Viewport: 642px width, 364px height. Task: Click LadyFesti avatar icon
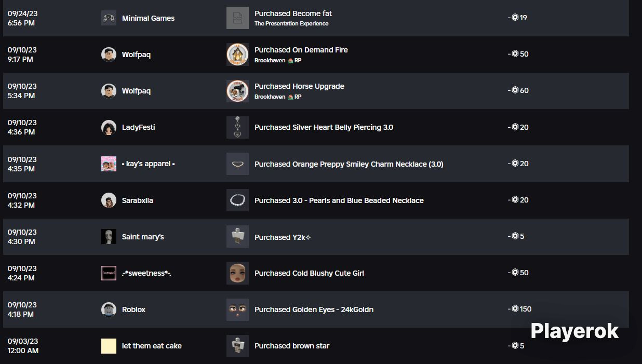[109, 127]
